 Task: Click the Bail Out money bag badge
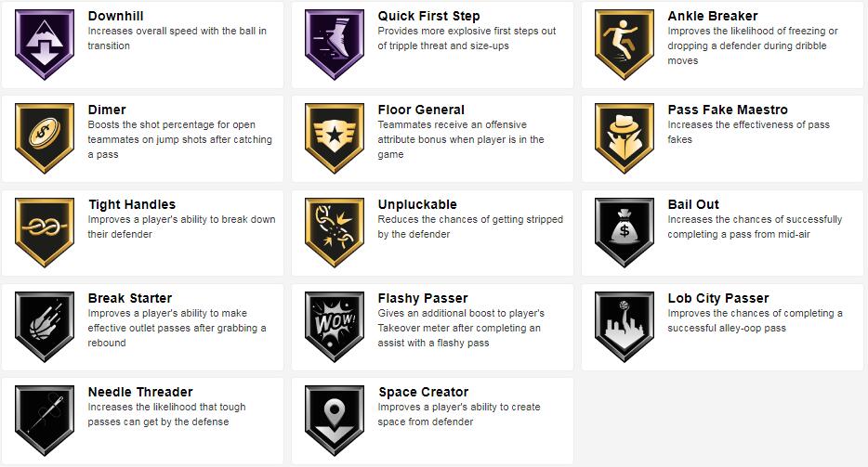(x=625, y=232)
